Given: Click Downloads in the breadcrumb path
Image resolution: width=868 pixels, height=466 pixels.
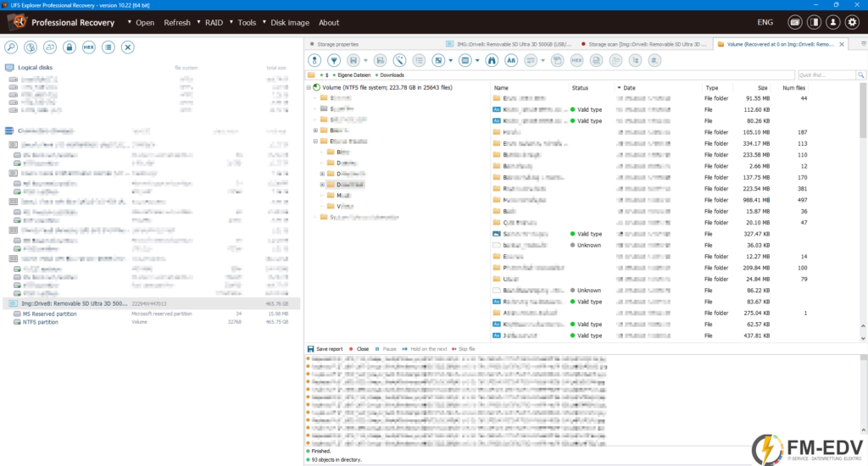Looking at the screenshot, I should tap(392, 75).
